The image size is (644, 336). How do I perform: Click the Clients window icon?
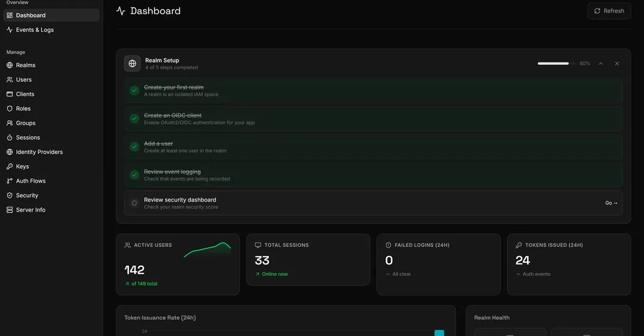point(10,94)
